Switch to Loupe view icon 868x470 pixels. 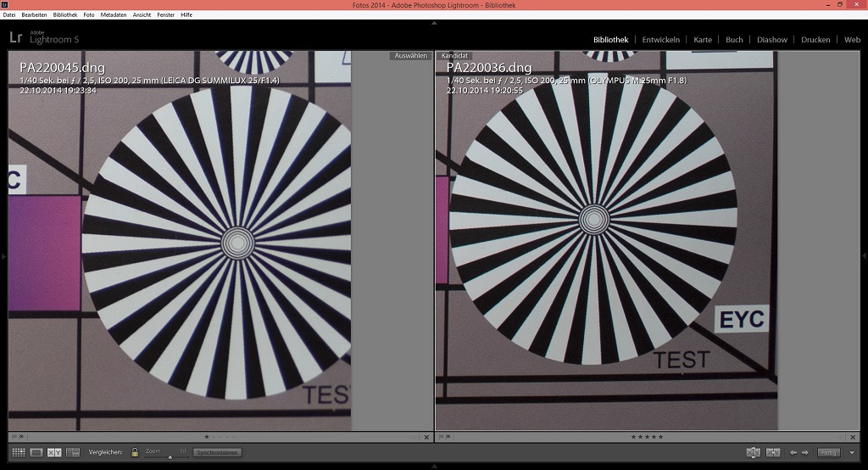(x=36, y=452)
